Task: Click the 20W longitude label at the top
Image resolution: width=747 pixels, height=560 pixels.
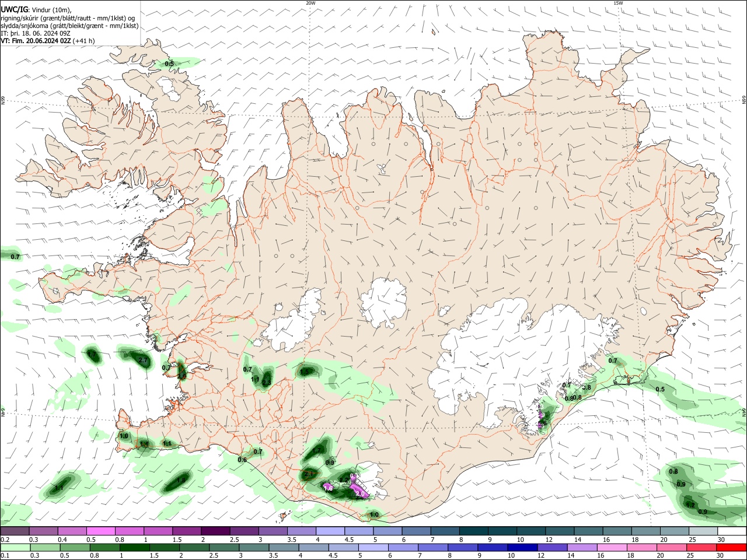Action: [310, 3]
